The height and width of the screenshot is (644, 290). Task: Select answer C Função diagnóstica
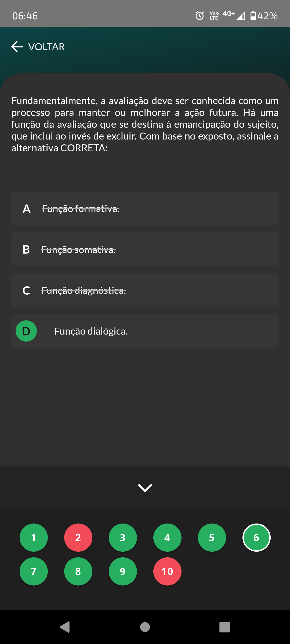145,290
